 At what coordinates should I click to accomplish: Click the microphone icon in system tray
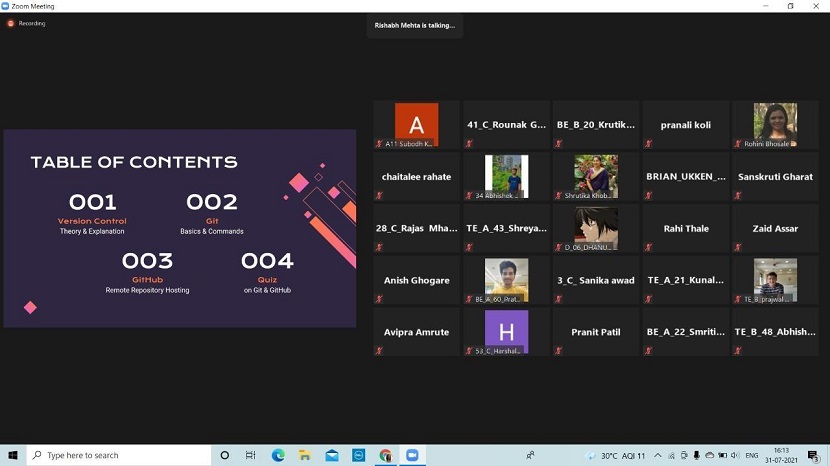pos(697,455)
